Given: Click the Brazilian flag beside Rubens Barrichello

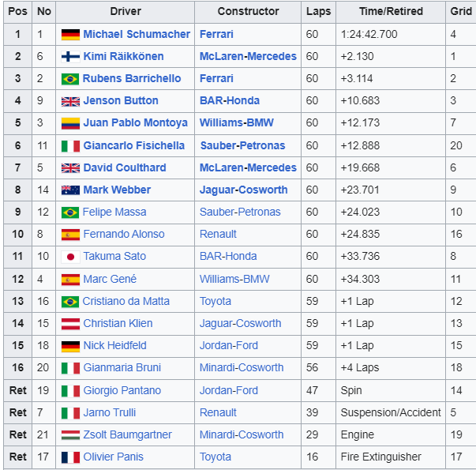Looking at the screenshot, I should [x=70, y=79].
